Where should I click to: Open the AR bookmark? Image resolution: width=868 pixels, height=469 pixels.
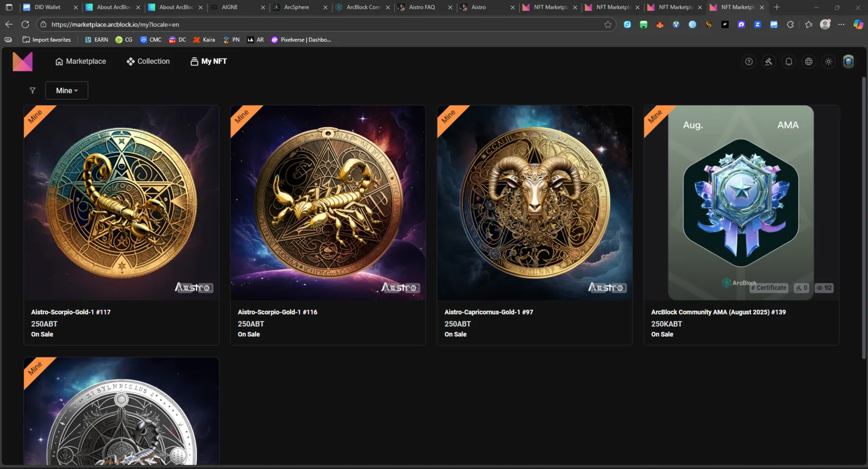coord(256,40)
